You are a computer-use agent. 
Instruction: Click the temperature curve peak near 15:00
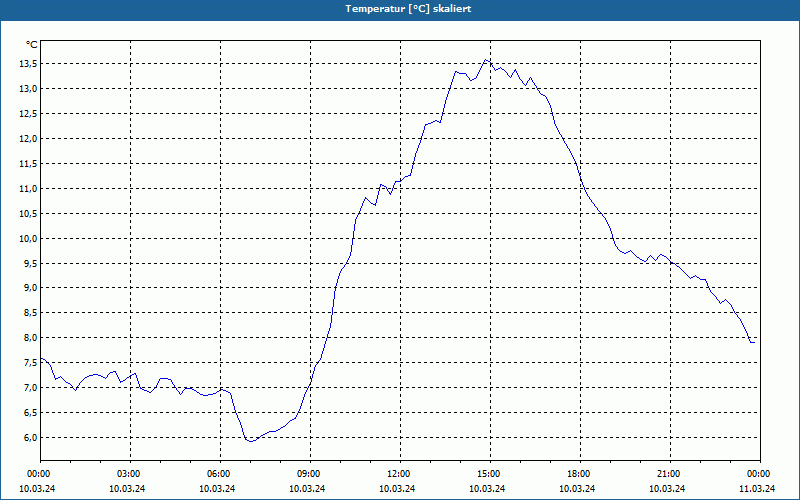tap(486, 60)
